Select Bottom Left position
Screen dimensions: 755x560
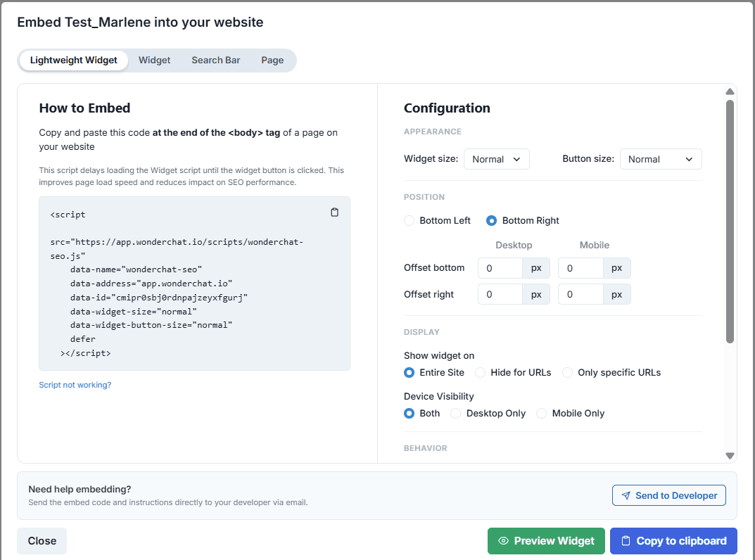point(410,221)
